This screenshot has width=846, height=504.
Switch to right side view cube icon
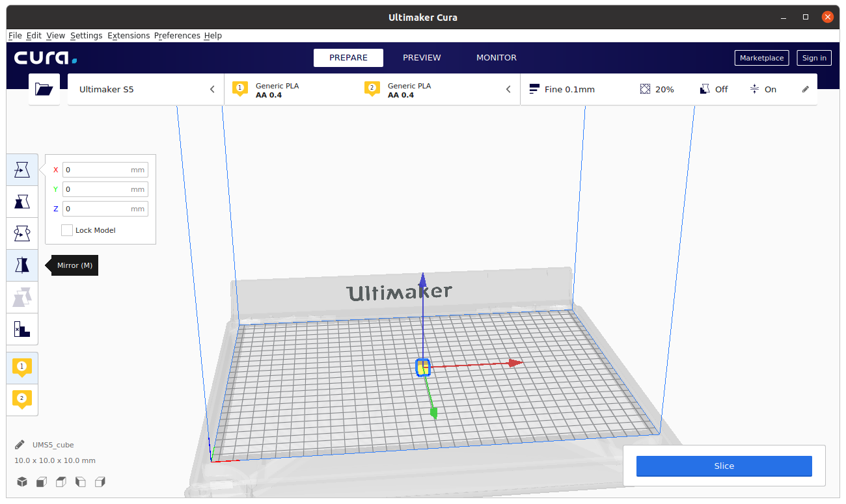(100, 482)
